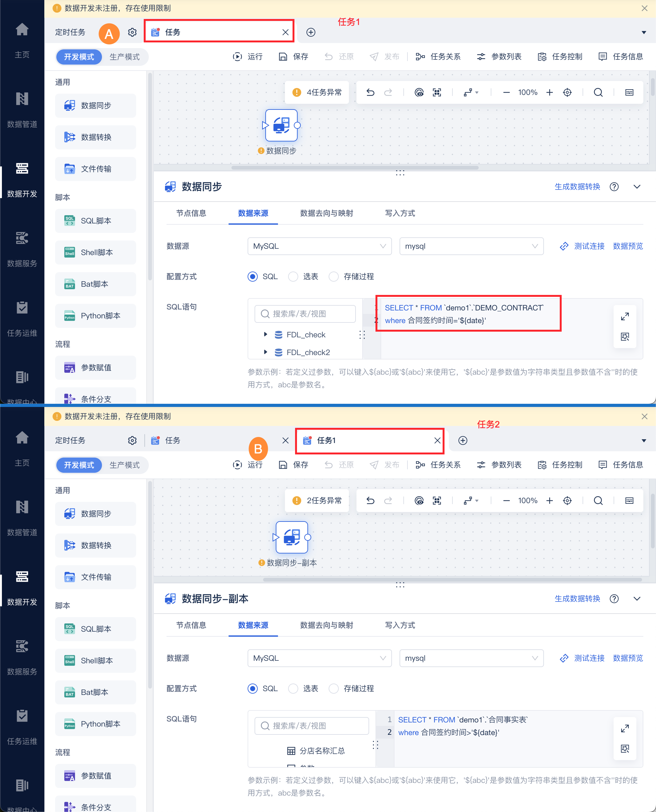Screen dimensions: 656x812
Task: Click add-tab plus icon beside 任务1 tab
Action: click(x=463, y=440)
